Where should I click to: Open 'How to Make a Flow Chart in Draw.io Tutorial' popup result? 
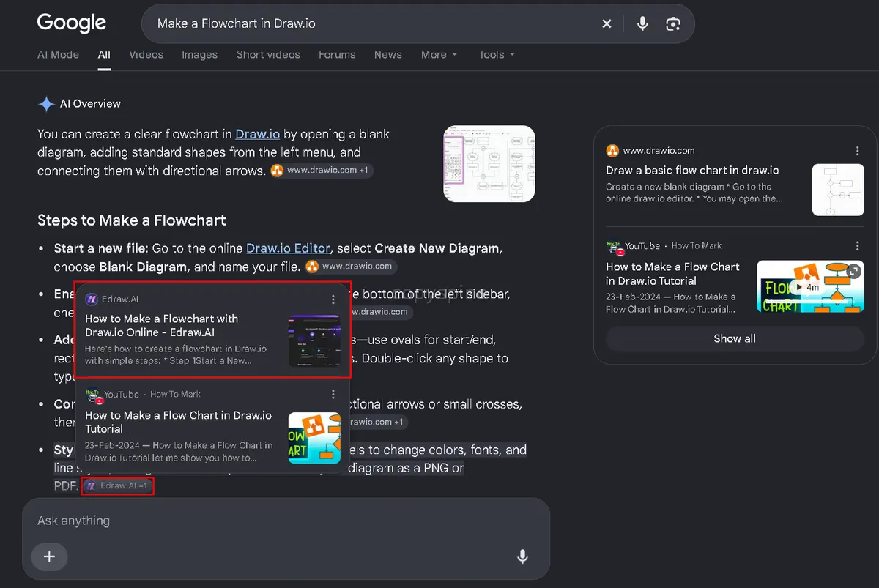178,422
